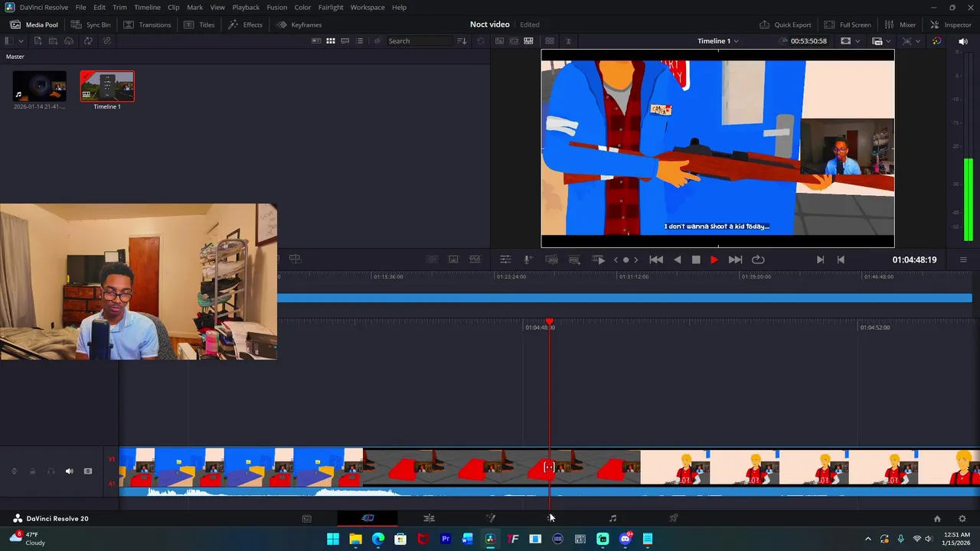
Task: Click the cloud sync icon in media pool toolbar
Action: pos(69,41)
